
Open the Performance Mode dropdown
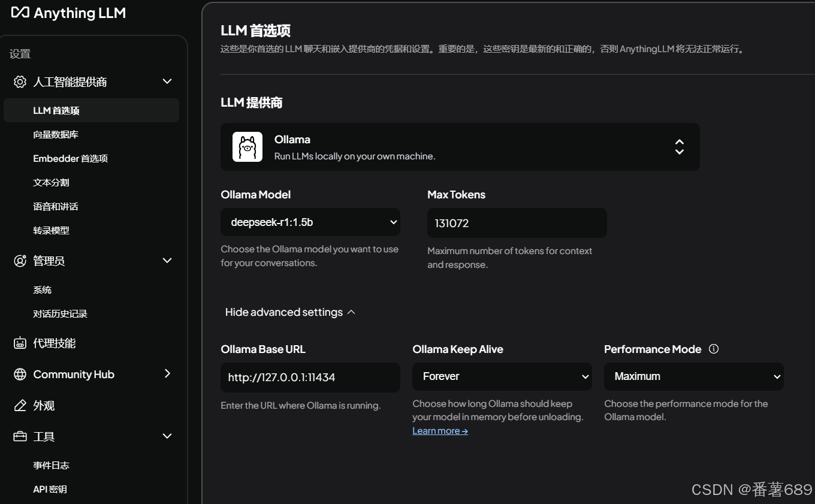(694, 376)
